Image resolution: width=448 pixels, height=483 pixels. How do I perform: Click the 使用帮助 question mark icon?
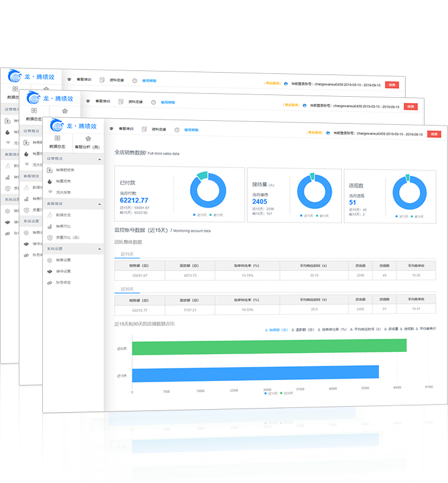(x=177, y=130)
